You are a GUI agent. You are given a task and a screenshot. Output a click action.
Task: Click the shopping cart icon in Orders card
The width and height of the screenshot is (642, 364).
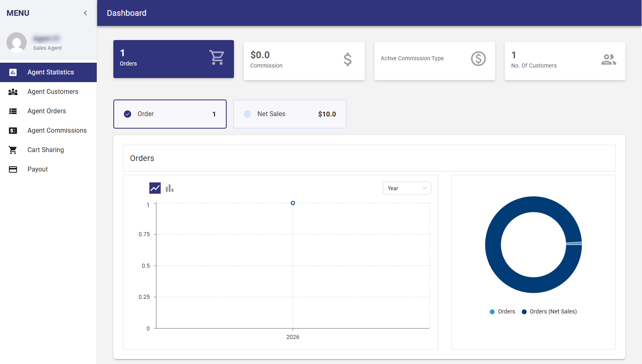217,57
